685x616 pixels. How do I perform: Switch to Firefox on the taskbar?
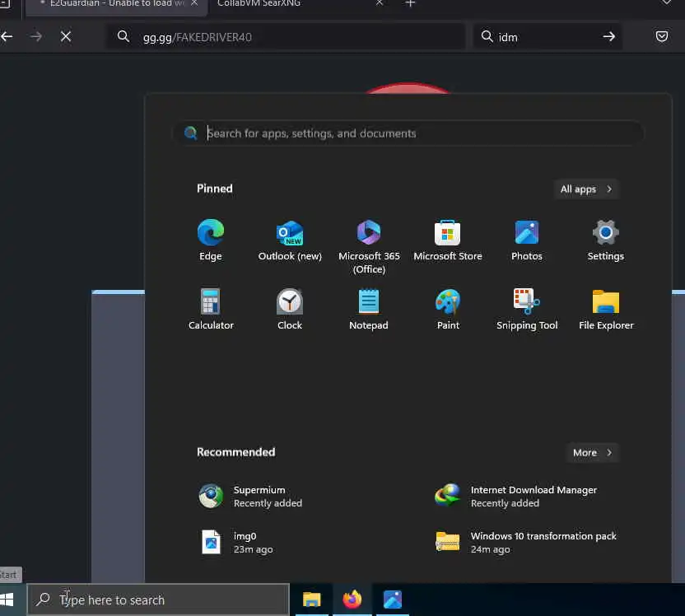pos(352,600)
